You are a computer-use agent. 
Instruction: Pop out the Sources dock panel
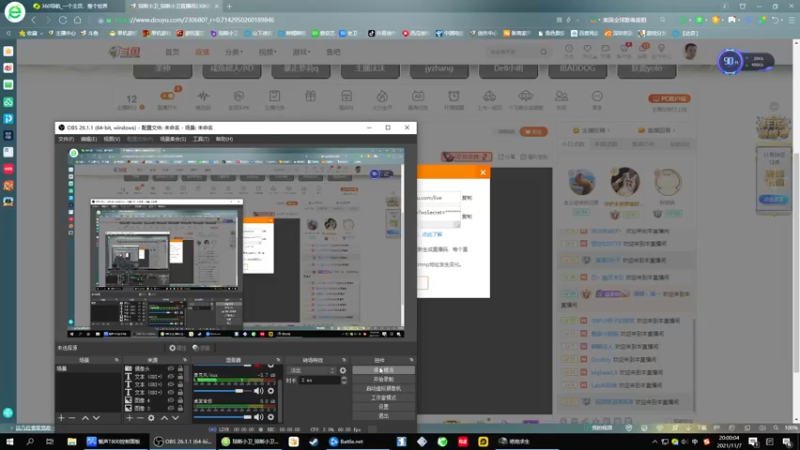185,360
